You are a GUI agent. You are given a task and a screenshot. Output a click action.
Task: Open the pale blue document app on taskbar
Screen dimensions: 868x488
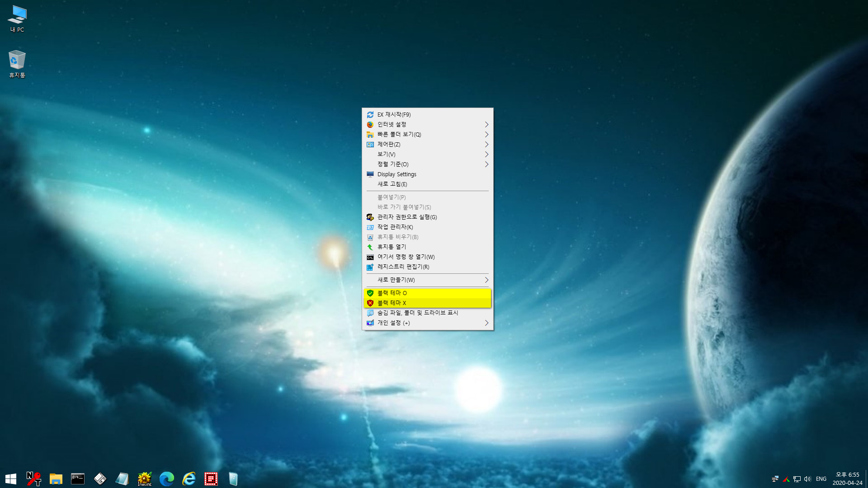click(233, 479)
